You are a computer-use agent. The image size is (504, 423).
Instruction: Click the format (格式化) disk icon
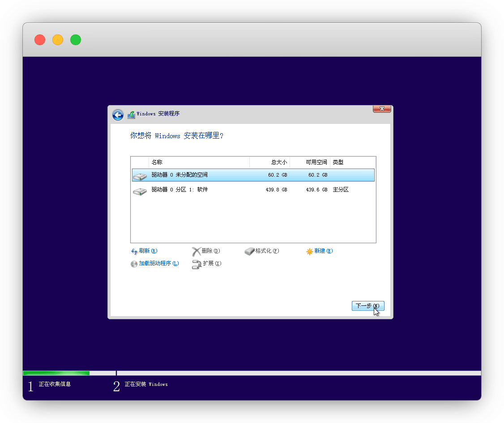coord(249,252)
